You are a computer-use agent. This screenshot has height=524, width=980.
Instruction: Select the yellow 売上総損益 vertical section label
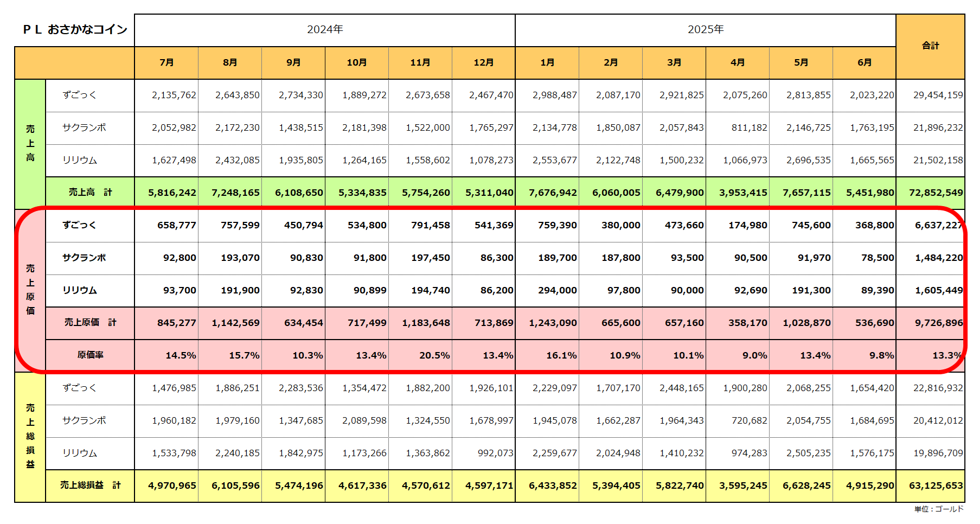click(30, 437)
